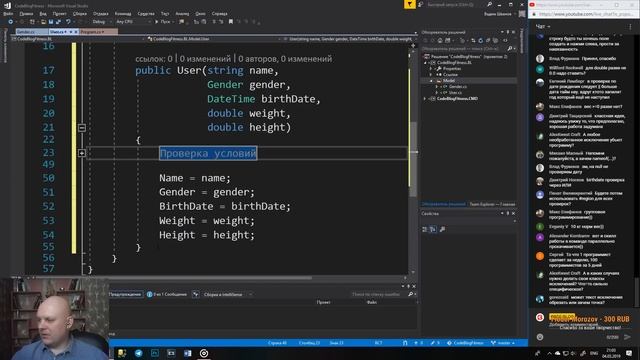Select User.cs in Solution Explorer
Image resolution: width=640 pixels, height=360 pixels.
[x=455, y=93]
